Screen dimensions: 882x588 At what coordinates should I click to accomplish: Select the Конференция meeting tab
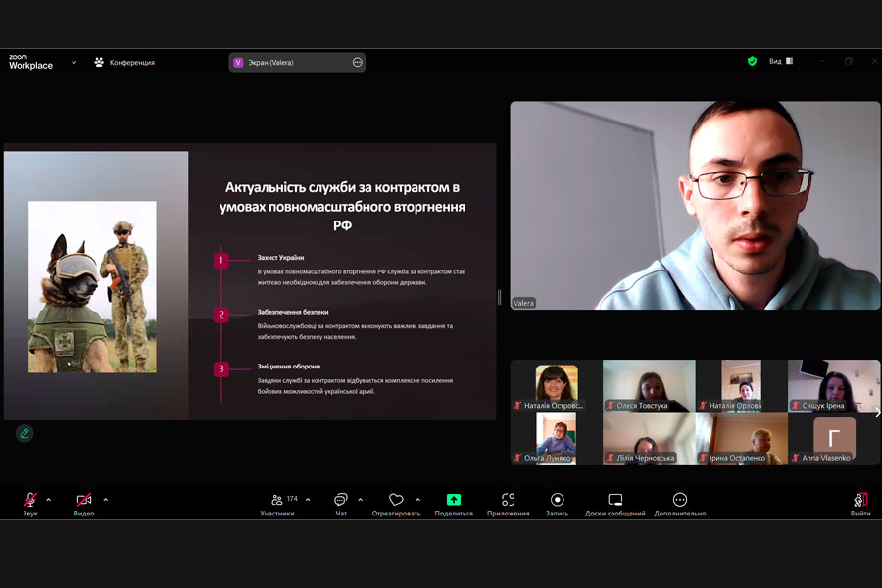[124, 62]
